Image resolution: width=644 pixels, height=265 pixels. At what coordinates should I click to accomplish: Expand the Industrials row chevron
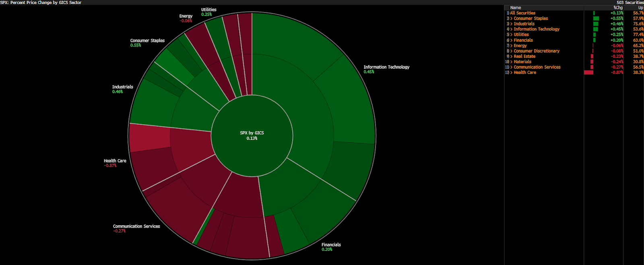click(x=512, y=24)
